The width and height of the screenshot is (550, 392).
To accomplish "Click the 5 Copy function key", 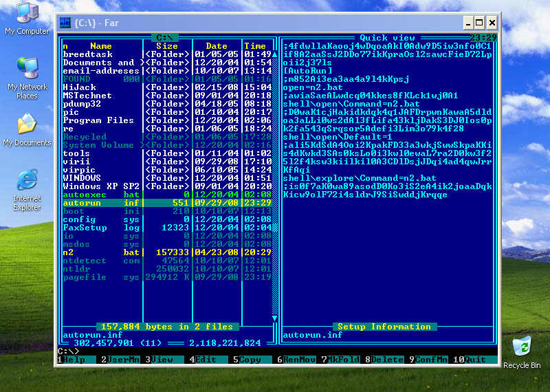I will pyautogui.click(x=252, y=360).
